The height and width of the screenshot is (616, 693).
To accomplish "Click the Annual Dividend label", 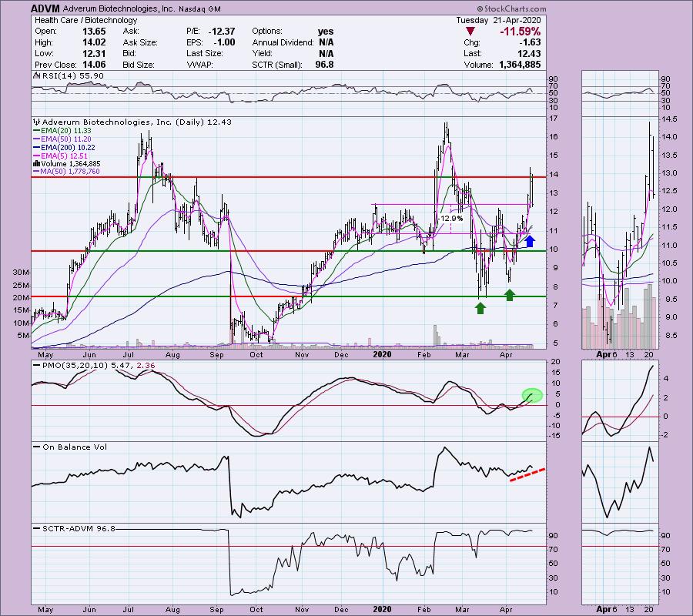I will 283,42.
